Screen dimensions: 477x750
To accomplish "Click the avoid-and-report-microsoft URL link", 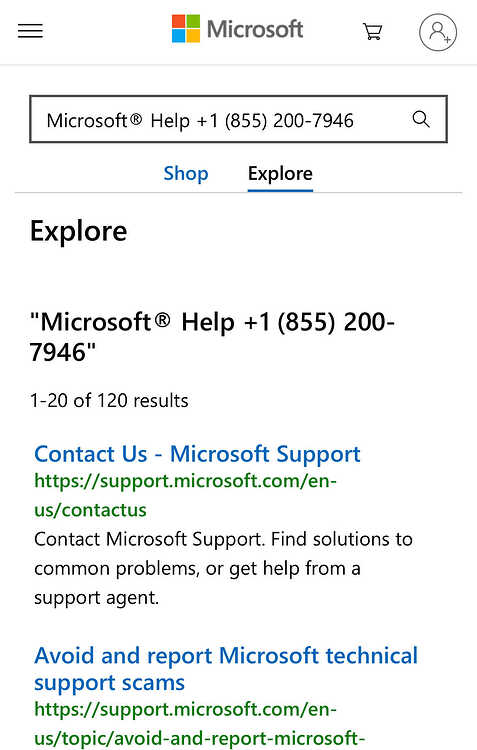I will click(x=200, y=723).
